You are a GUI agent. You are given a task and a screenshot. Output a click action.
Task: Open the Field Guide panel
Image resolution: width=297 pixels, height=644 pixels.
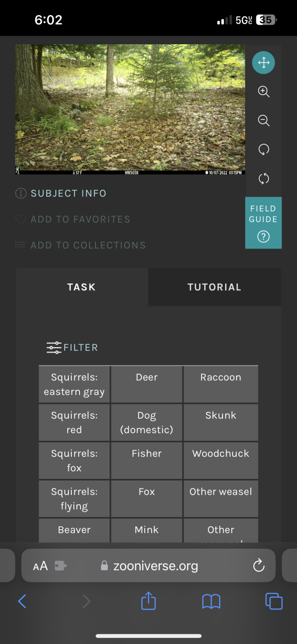coord(263,223)
